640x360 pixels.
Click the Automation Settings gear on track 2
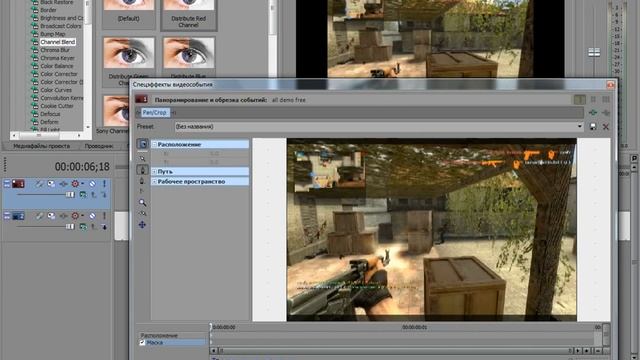tap(75, 216)
